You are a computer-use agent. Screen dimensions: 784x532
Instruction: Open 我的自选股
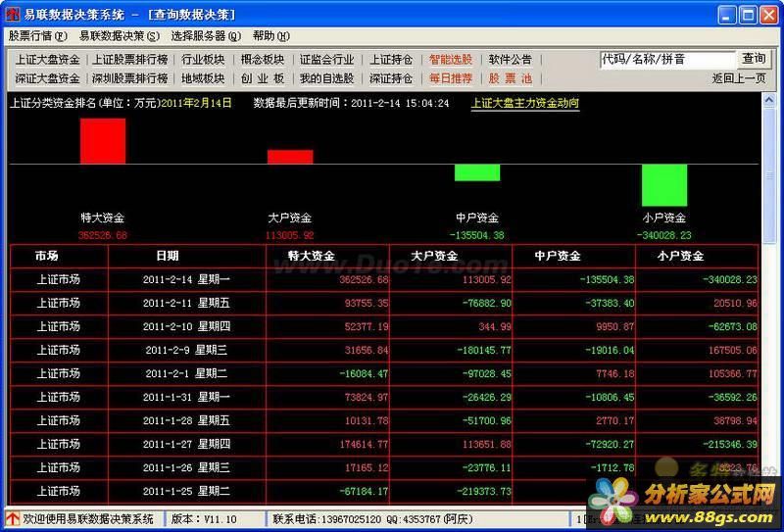point(326,78)
